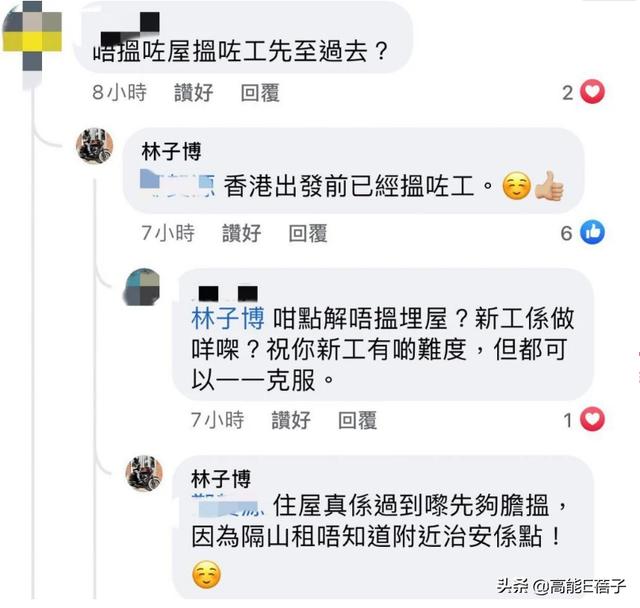Click the blurred mention before 香港出發前
This screenshot has width=640, height=608.
(x=177, y=184)
